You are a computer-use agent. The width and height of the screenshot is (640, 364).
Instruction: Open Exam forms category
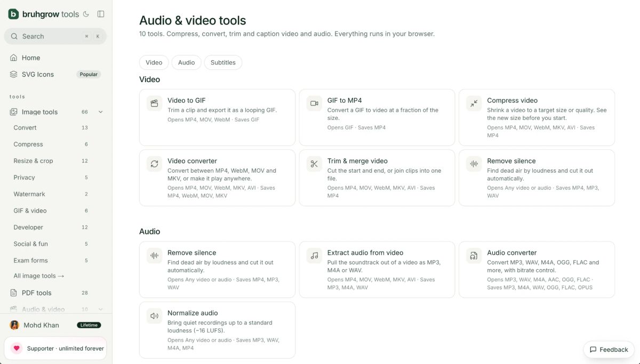coord(51,260)
